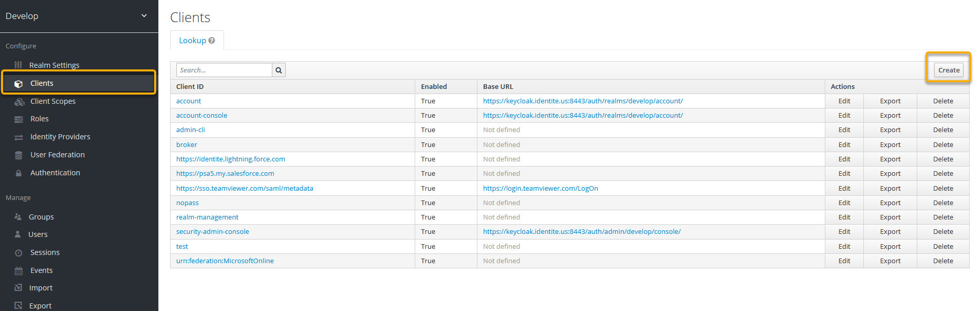The image size is (980, 311).
Task: Click the search magnifier button
Action: coord(279,70)
